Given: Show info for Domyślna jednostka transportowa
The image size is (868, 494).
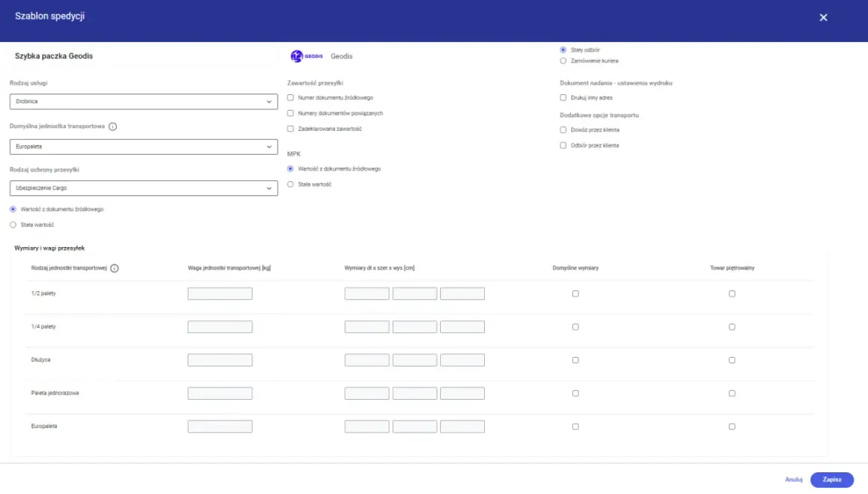Looking at the screenshot, I should click(113, 126).
